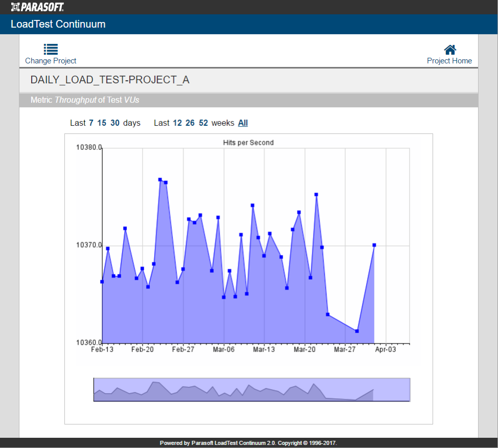The height and width of the screenshot is (448, 498).
Task: Open Project Home via the house icon
Action: coord(450,50)
